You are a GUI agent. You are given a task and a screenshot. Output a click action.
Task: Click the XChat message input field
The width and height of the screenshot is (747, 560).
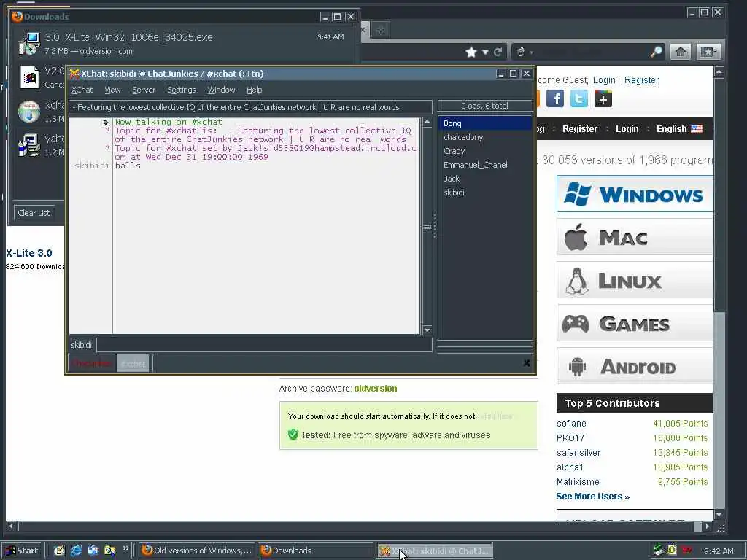point(264,345)
